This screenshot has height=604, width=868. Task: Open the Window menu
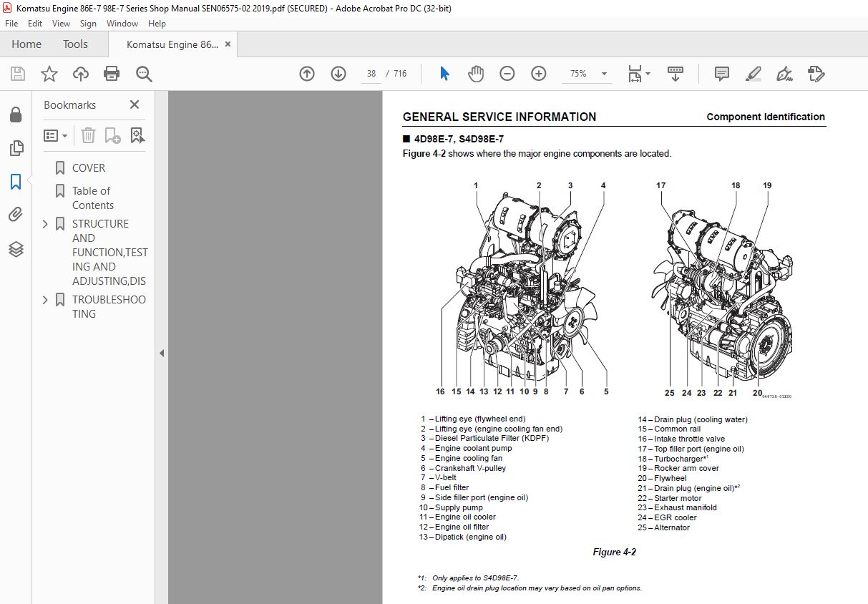(122, 24)
